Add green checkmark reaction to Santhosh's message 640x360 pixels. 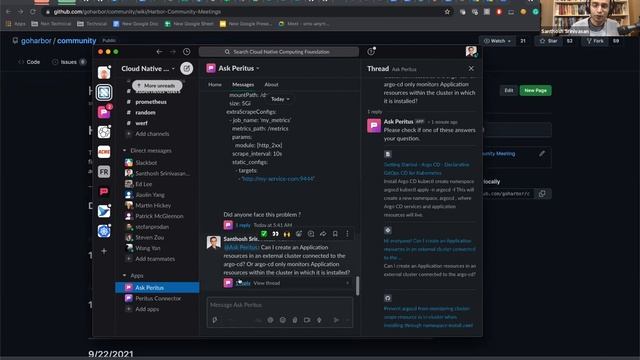pos(264,234)
